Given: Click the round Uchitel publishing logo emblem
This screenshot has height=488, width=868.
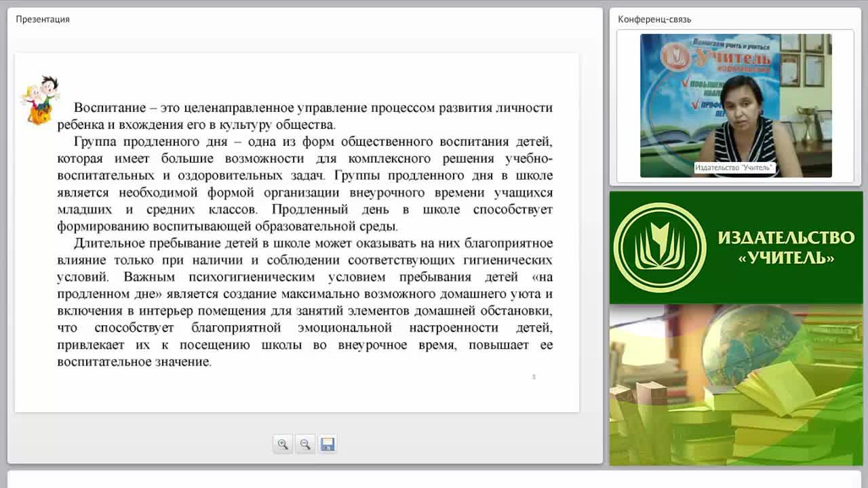Looking at the screenshot, I should (x=659, y=247).
